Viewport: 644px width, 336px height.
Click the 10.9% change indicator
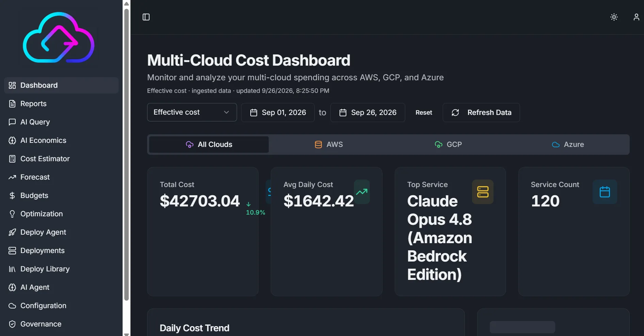255,209
